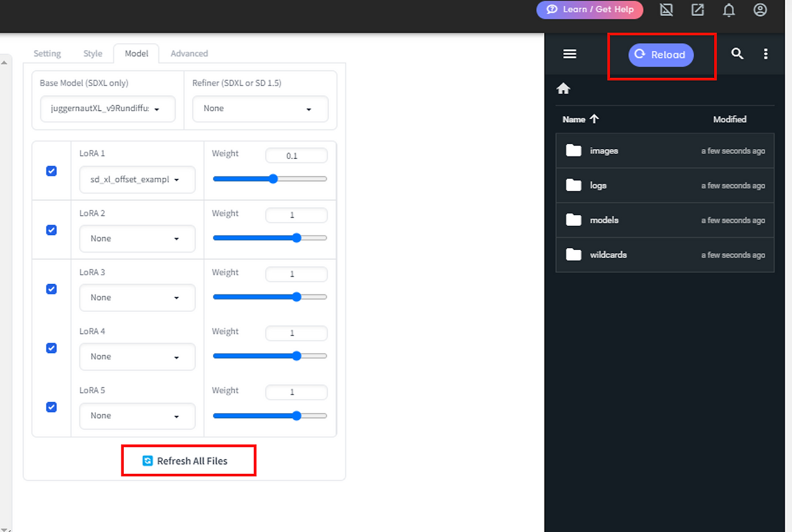This screenshot has height=532, width=792.
Task: Uncheck the LoRA 2 checkbox
Action: tap(51, 230)
